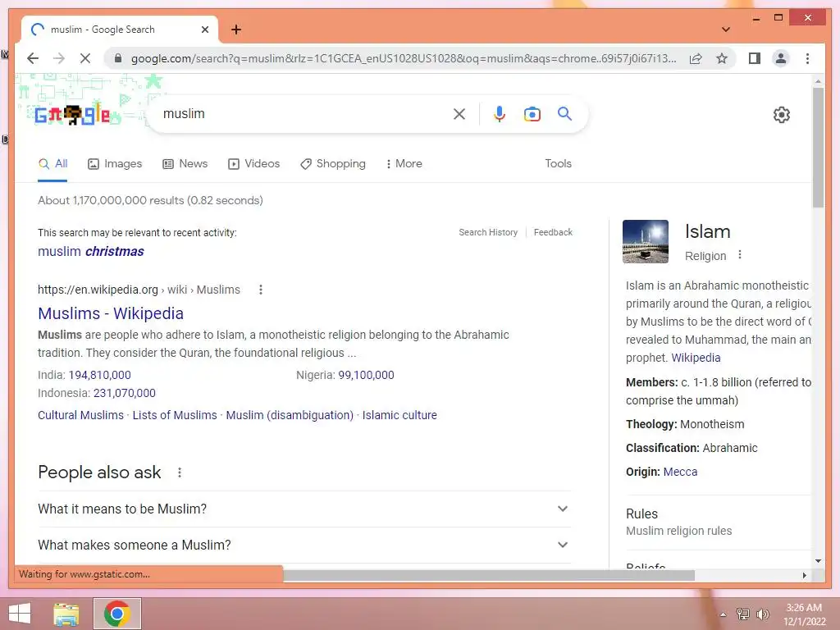Image resolution: width=840 pixels, height=630 pixels.
Task: Click the scroll right arrow on horizontal scrollbar
Action: 804,575
